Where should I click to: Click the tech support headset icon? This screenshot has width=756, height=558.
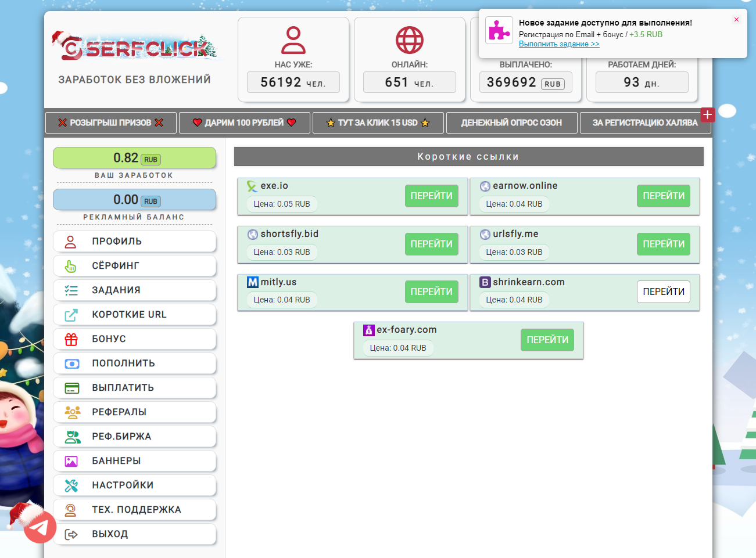click(x=70, y=510)
